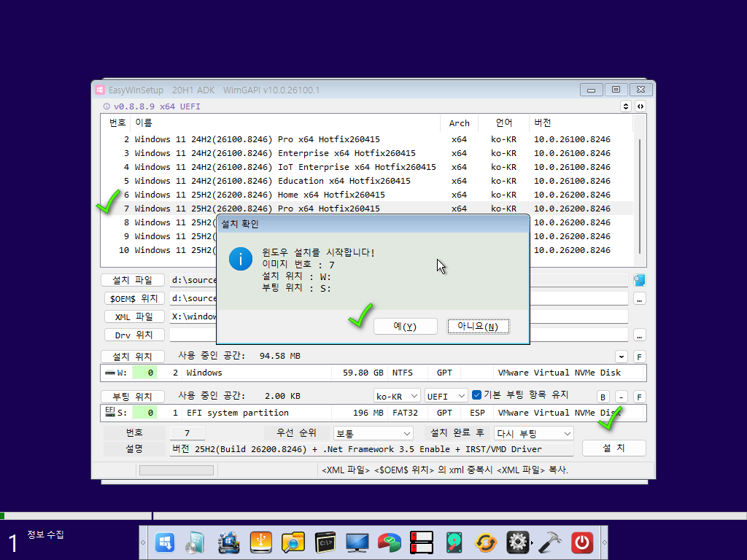Select Windows 11 24H2 IoT Enterprise row
The width and height of the screenshot is (747, 560).
tap(367, 167)
